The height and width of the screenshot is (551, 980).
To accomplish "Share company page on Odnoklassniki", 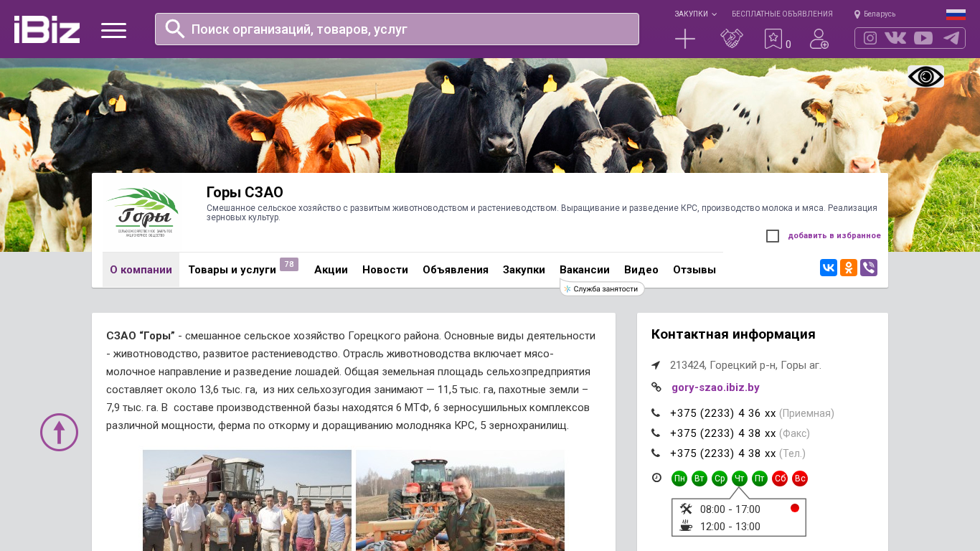I will 849,268.
